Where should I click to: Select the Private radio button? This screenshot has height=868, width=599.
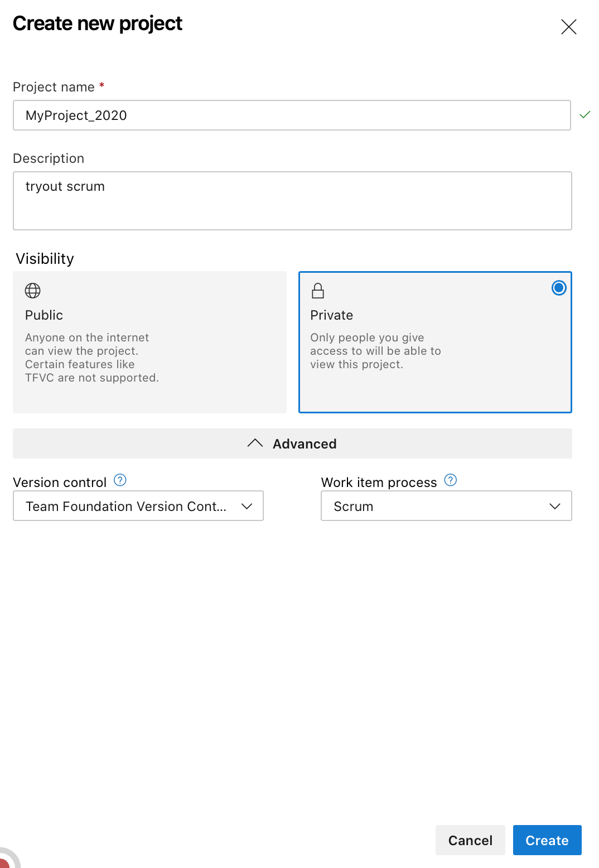pyautogui.click(x=558, y=288)
